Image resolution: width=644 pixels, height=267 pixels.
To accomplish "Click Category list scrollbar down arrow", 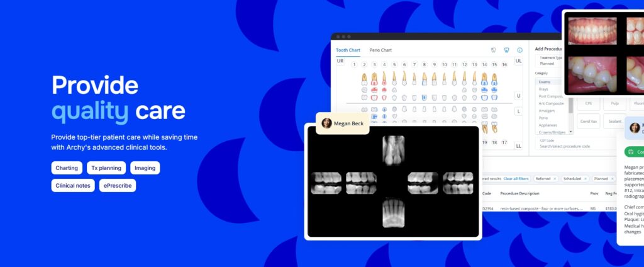I will pyautogui.click(x=570, y=132).
